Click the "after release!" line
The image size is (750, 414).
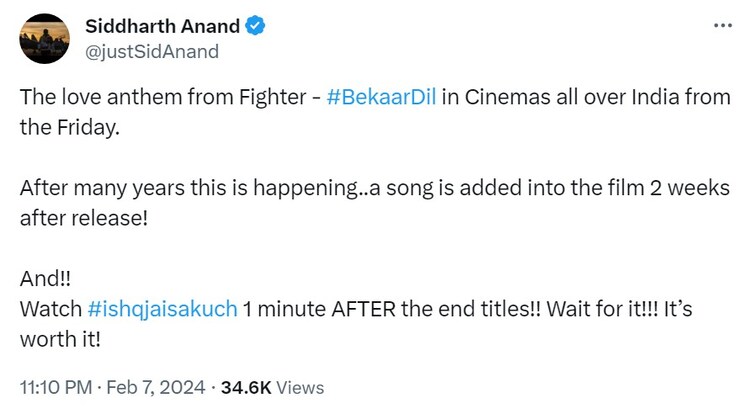coord(83,217)
